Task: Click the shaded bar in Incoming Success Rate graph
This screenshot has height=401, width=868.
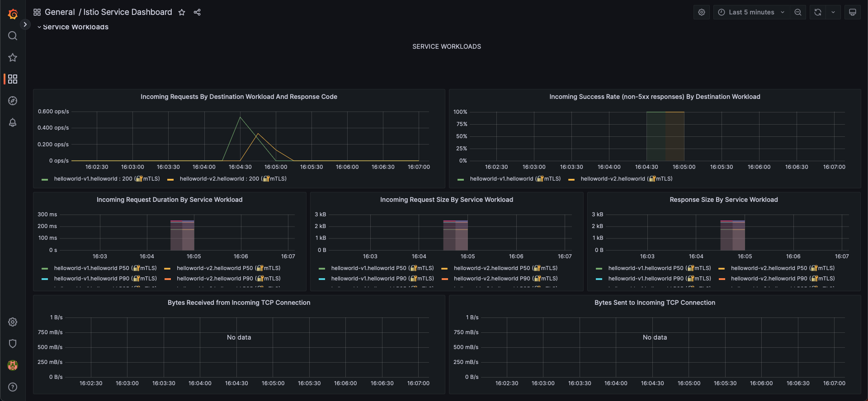Action: (x=665, y=136)
